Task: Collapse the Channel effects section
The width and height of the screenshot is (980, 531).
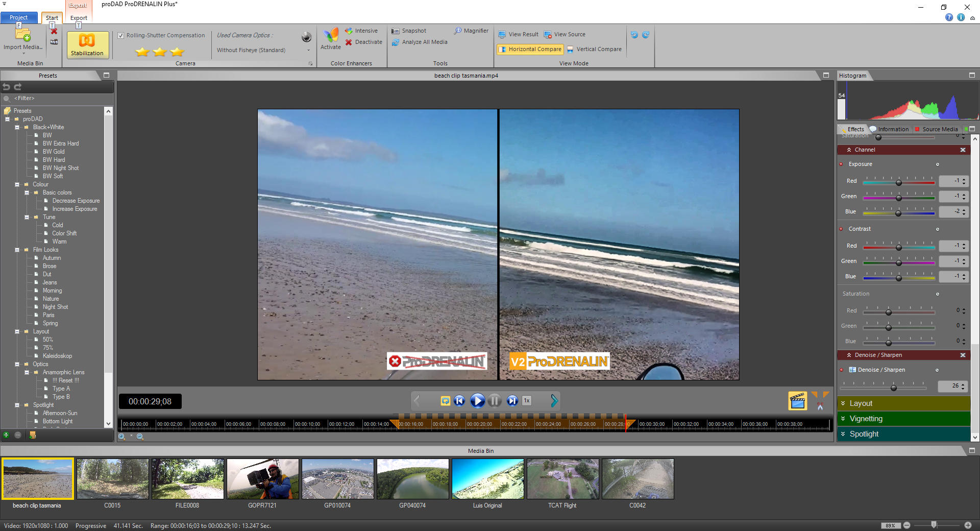Action: coord(849,150)
